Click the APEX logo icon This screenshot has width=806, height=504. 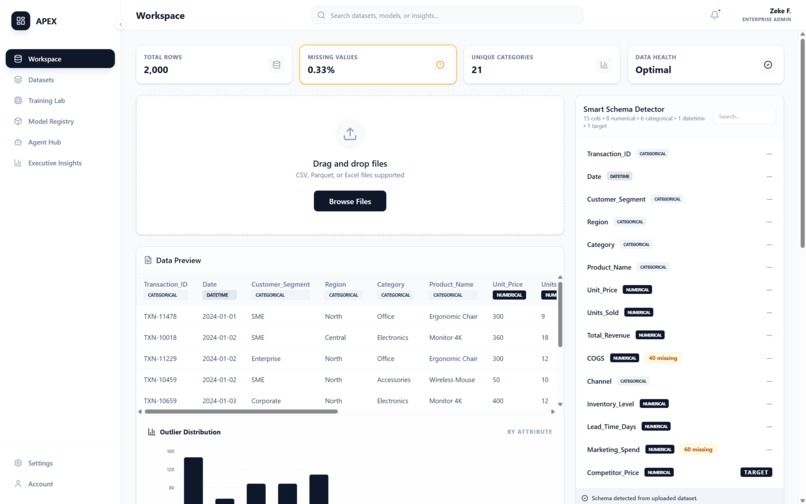tap(21, 21)
